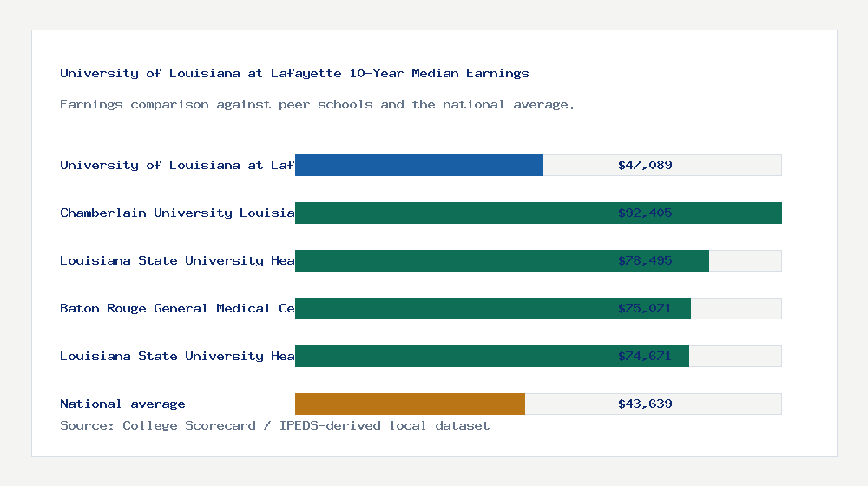
Task: Select the $92,405 value
Action: coord(645,213)
